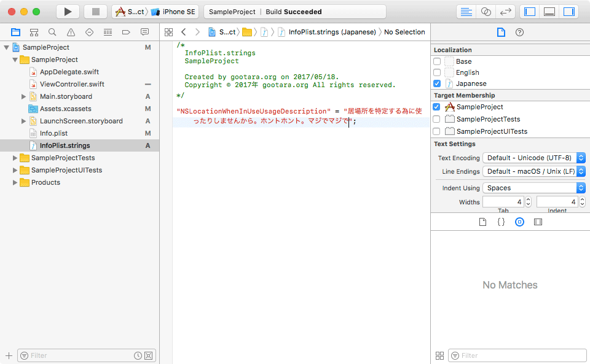
Task: Show the Code Snippet library
Action: tap(502, 222)
